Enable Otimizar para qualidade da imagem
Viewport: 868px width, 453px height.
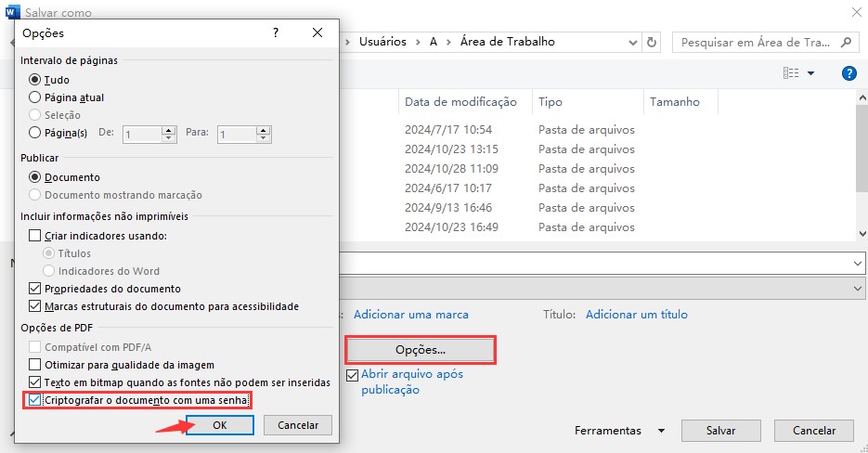coord(35,365)
